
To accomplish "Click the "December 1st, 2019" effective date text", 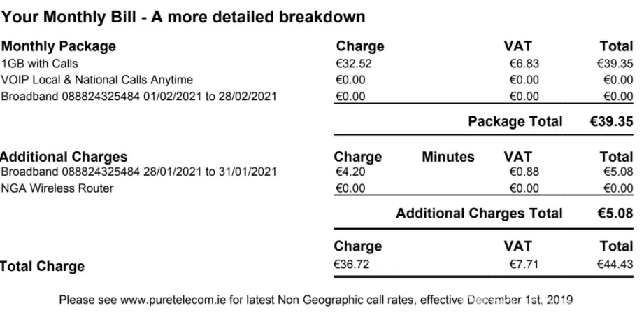I will click(x=520, y=300).
